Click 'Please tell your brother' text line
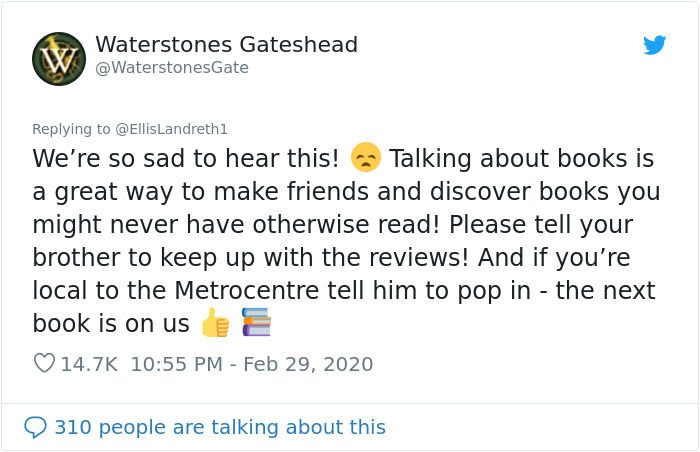This screenshot has height=452, width=700. point(540,225)
